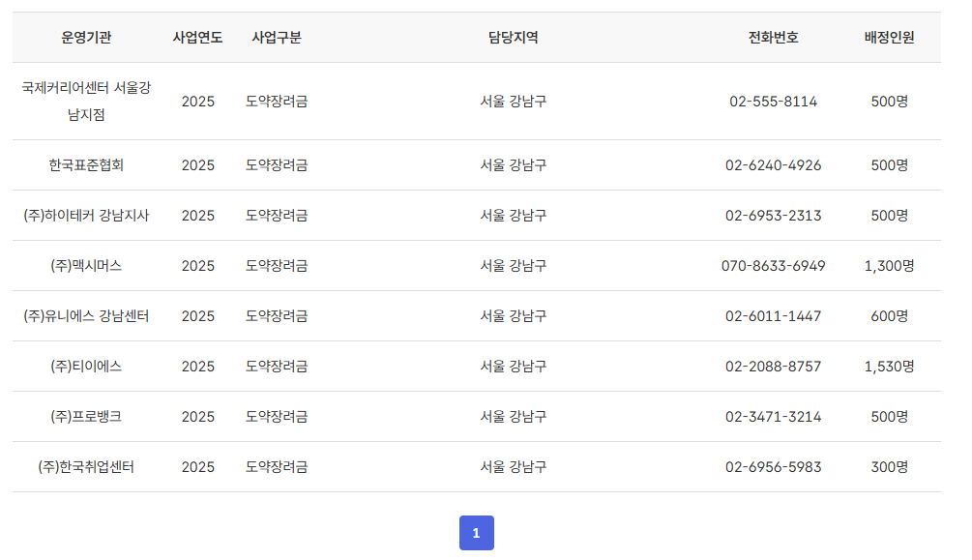The width and height of the screenshot is (972, 560).
Task: Click phone number 02-6956-5983
Action: point(773,466)
